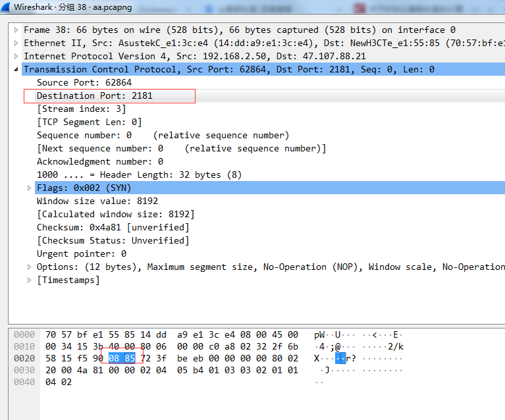
Task: Click hex bytes '20 00' window size
Action: [x=59, y=370]
